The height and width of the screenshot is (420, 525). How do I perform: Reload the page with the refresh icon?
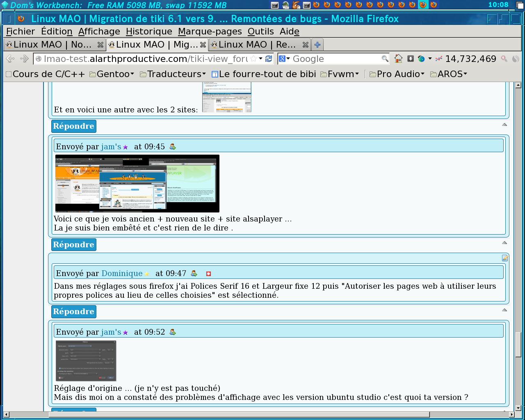click(x=269, y=59)
